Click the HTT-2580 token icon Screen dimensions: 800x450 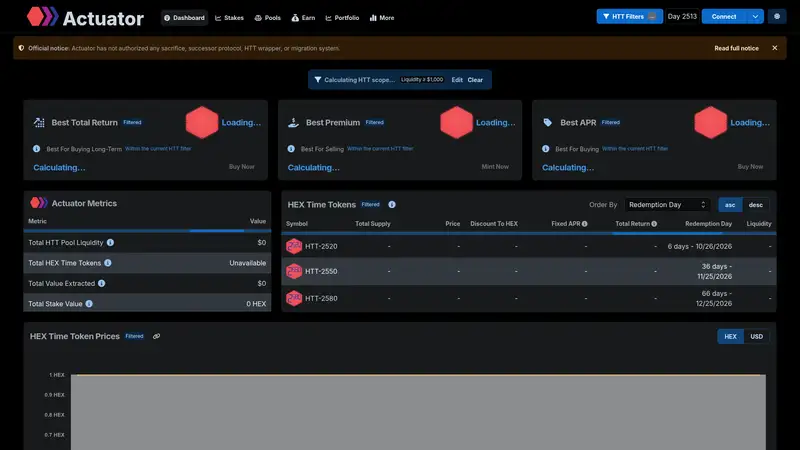click(x=294, y=298)
